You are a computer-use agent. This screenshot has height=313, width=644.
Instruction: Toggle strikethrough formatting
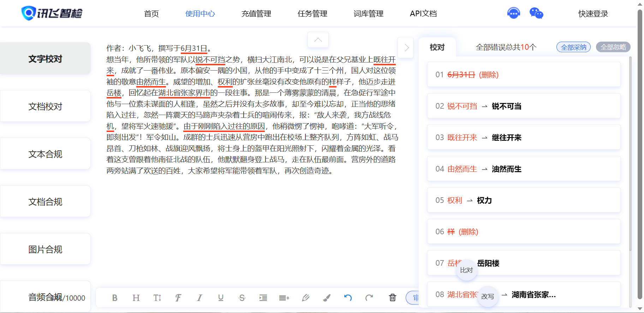[x=242, y=298]
